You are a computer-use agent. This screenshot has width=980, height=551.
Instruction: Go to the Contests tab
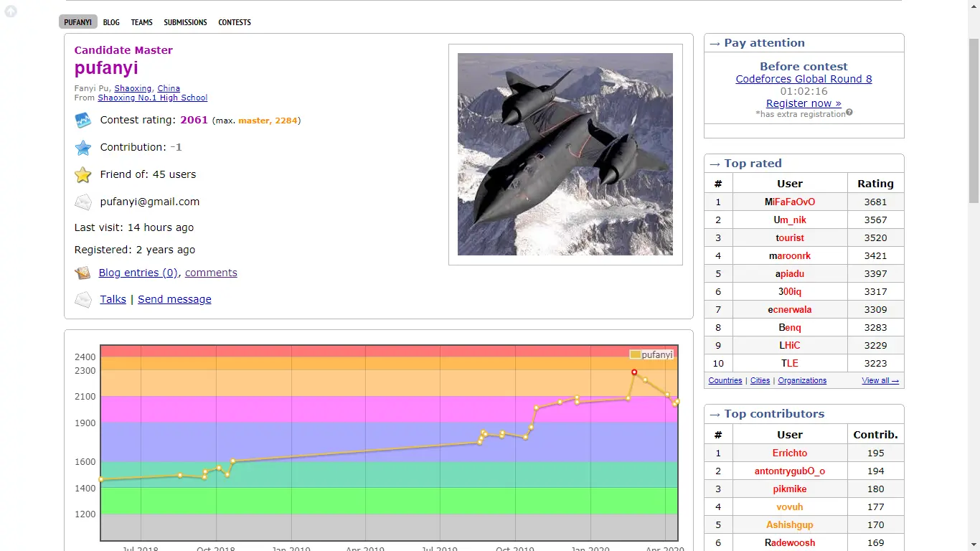(235, 22)
